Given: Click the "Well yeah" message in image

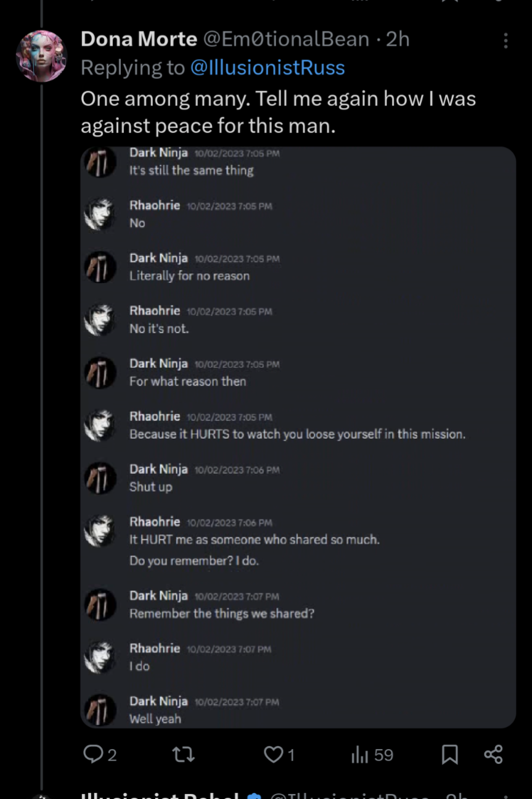Looking at the screenshot, I should pyautogui.click(x=155, y=719).
